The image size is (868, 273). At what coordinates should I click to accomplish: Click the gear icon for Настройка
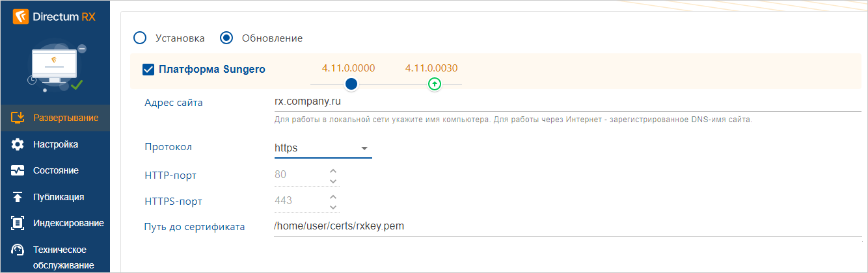coord(18,144)
